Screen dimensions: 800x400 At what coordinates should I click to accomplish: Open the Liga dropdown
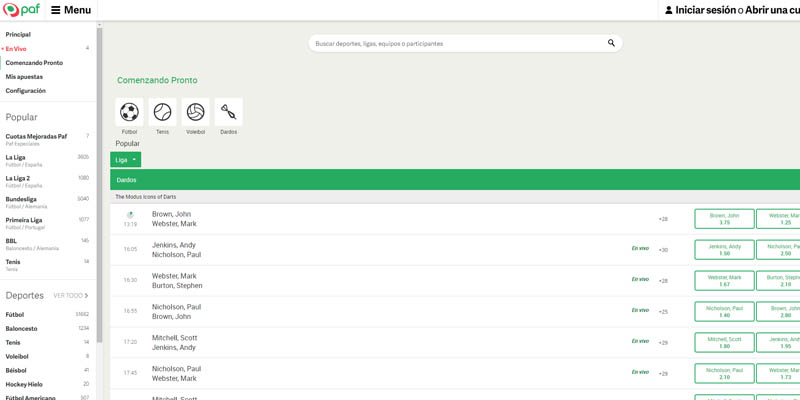[126, 160]
